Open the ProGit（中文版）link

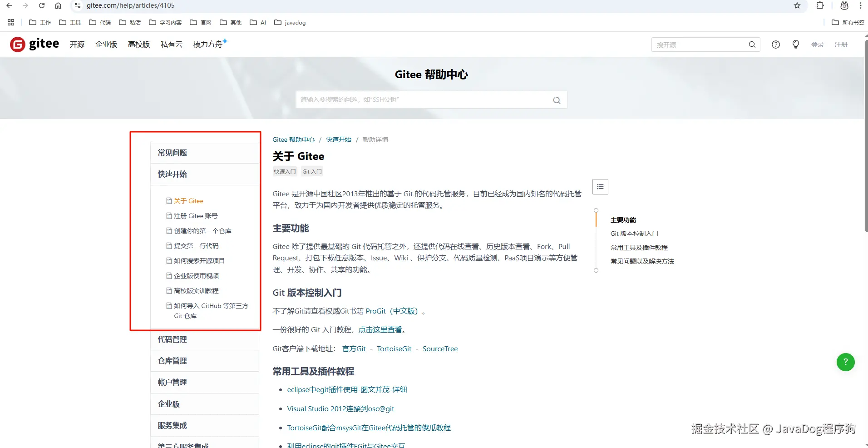pos(394,311)
